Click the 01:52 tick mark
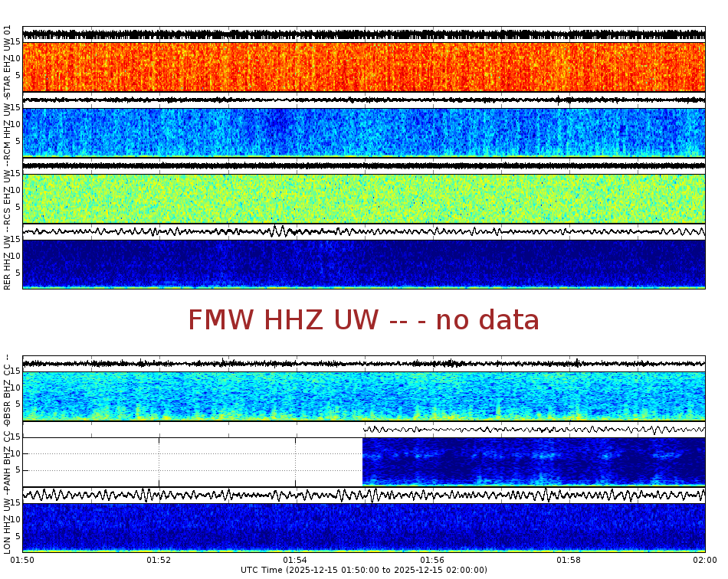The width and height of the screenshot is (728, 579). coord(159,560)
